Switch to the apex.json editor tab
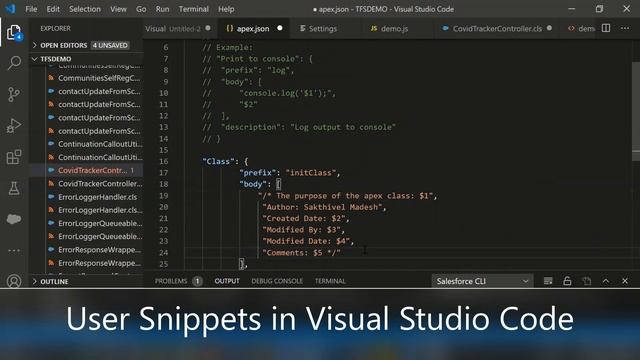640x360 pixels. pyautogui.click(x=253, y=29)
